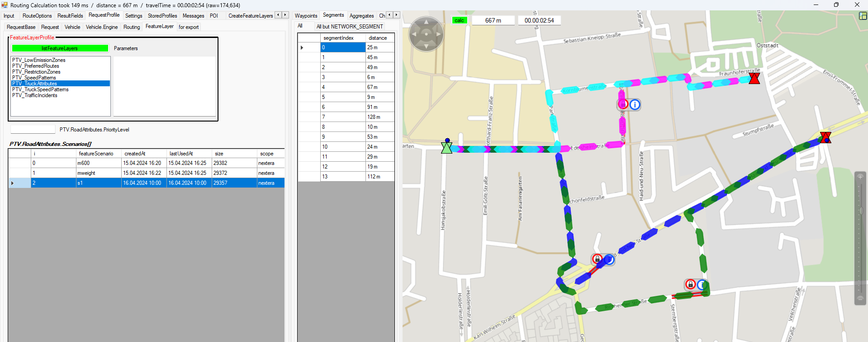Click the PriorityLevel input field
Image resolution: width=868 pixels, height=342 pixels.
33,130
